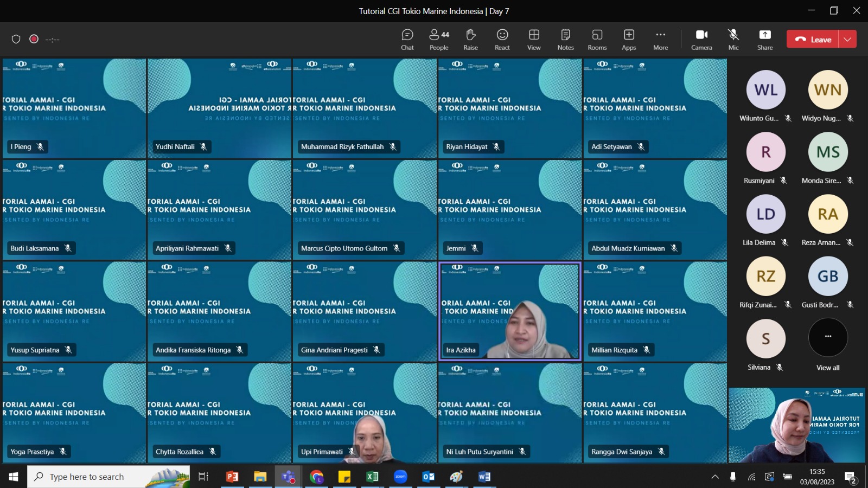Click the Windows search box

(108, 477)
